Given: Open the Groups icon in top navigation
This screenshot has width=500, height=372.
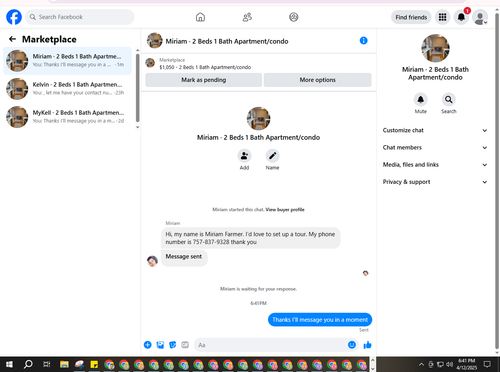Looking at the screenshot, I should (x=294, y=17).
